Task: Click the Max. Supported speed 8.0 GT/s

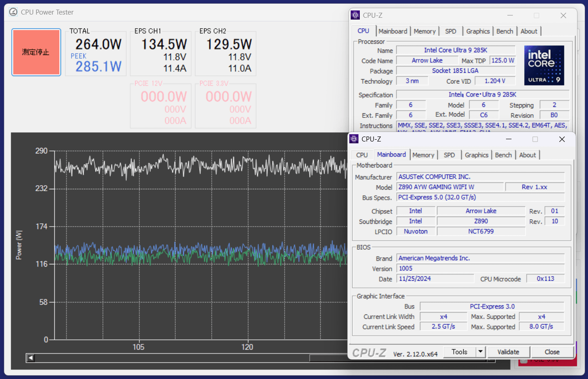Action: [542, 327]
